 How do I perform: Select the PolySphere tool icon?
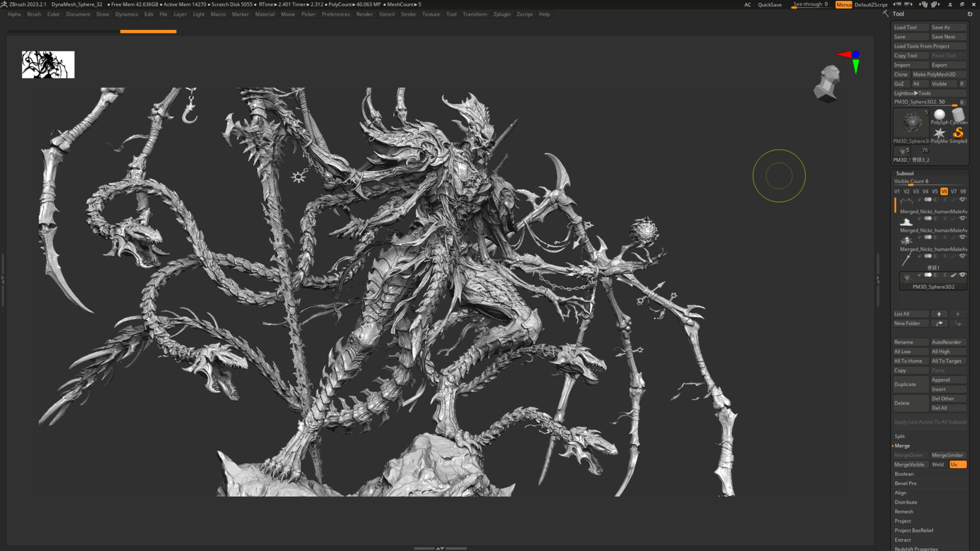pyautogui.click(x=940, y=114)
